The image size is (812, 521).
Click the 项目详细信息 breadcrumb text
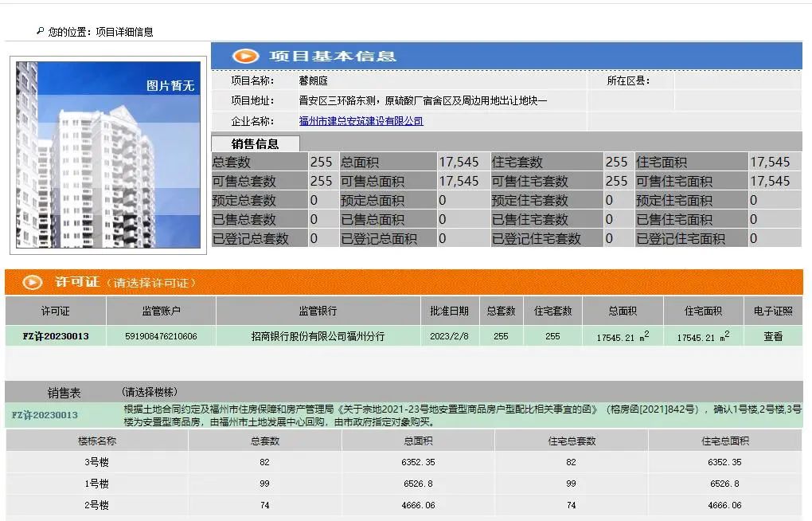coord(124,32)
